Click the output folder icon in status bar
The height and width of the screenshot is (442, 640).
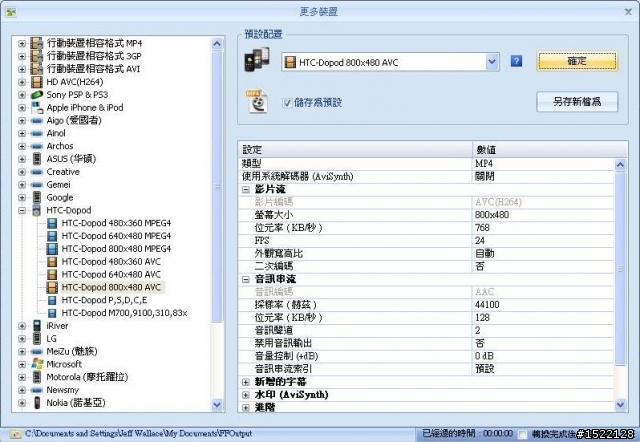tap(15, 434)
